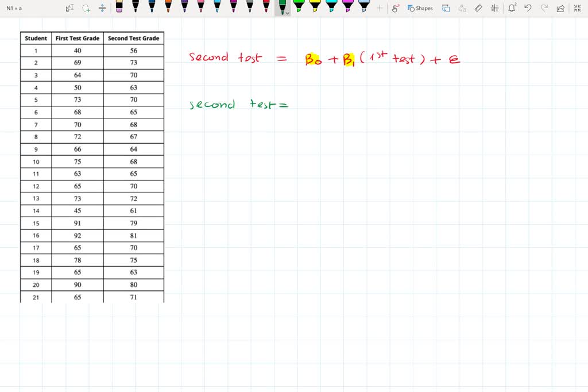Select the insert space tool
The height and width of the screenshot is (392, 588).
[102, 8]
